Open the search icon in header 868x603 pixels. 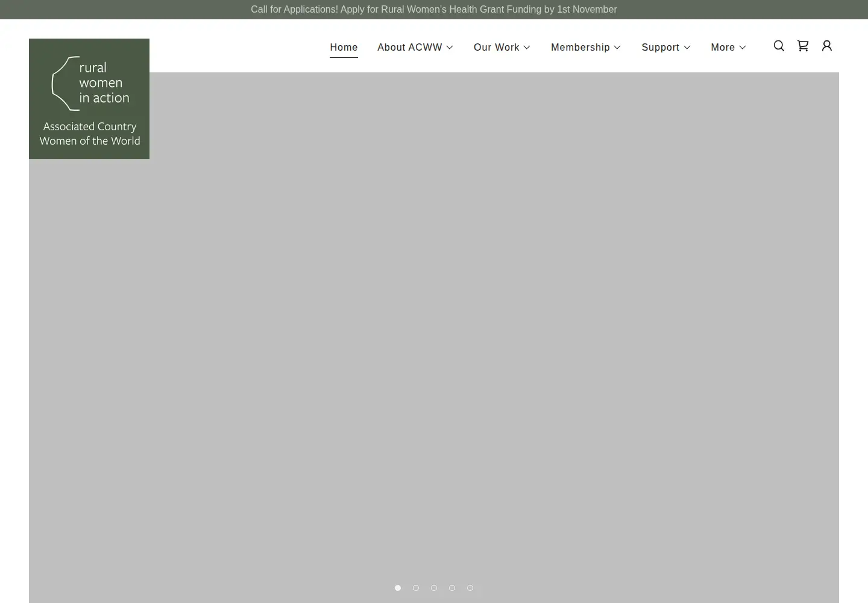pos(779,46)
